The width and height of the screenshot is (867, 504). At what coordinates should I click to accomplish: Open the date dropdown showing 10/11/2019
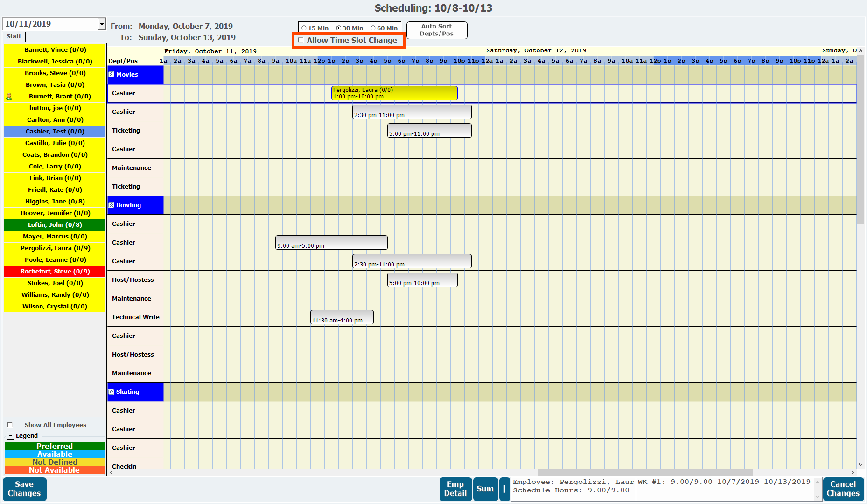(x=101, y=24)
